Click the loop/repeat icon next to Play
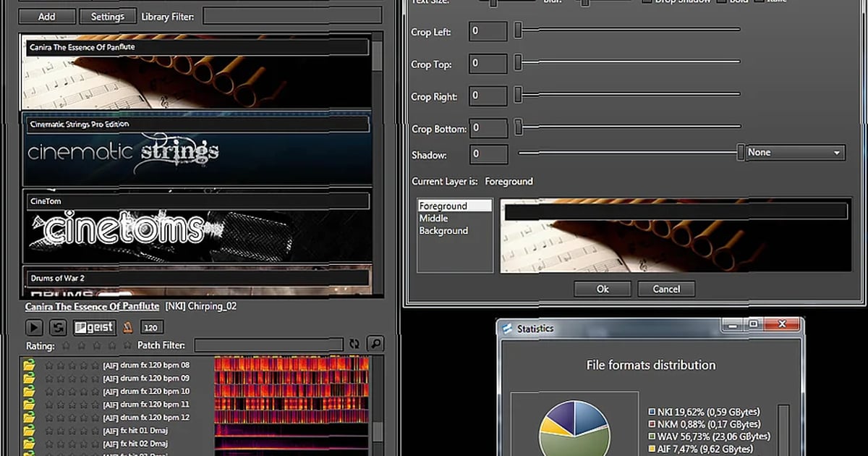Screen dimensions: 868x456 [x=58, y=328]
